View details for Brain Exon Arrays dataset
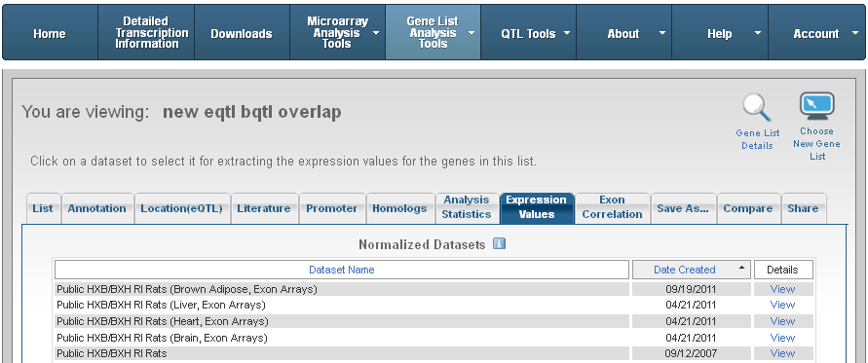This screenshot has height=363, width=868. coord(782,338)
